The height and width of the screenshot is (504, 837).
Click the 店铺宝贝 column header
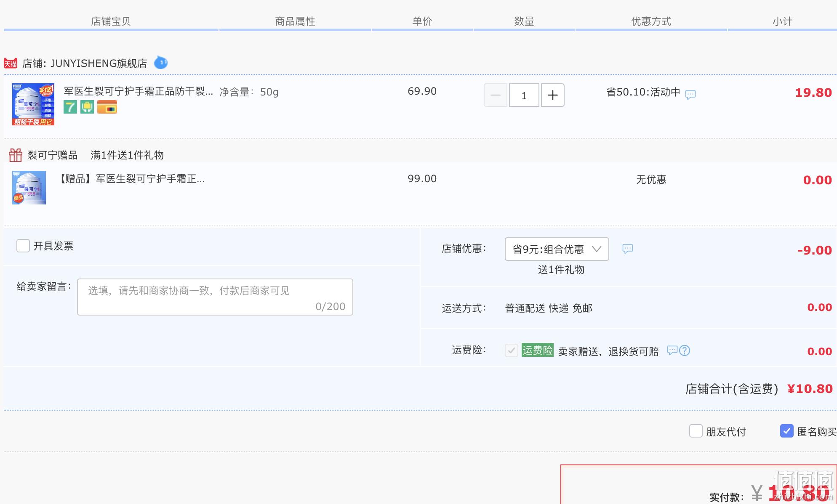pyautogui.click(x=111, y=21)
